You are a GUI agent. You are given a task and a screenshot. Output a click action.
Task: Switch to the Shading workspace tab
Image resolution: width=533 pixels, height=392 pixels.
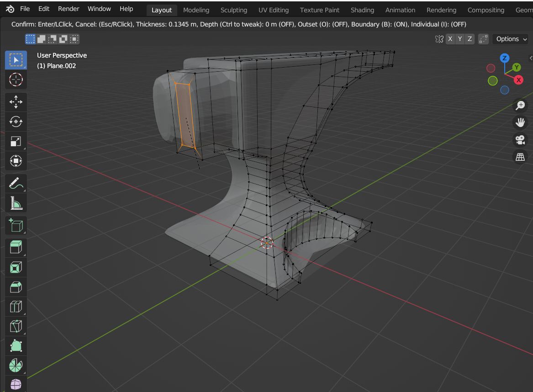(362, 10)
